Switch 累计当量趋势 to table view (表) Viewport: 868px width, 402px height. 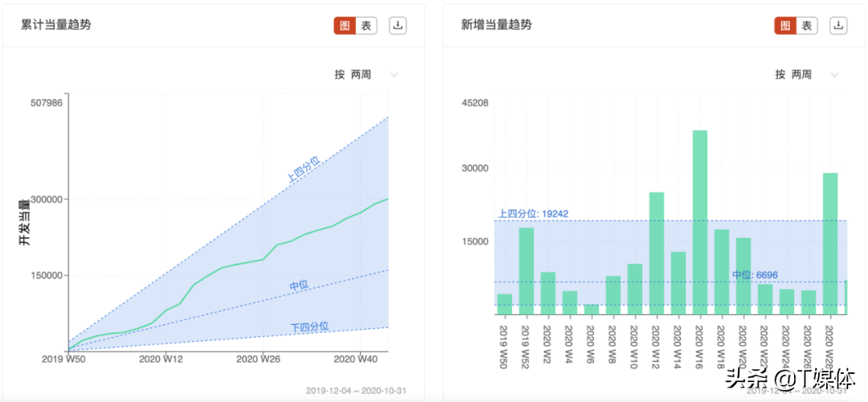(366, 26)
